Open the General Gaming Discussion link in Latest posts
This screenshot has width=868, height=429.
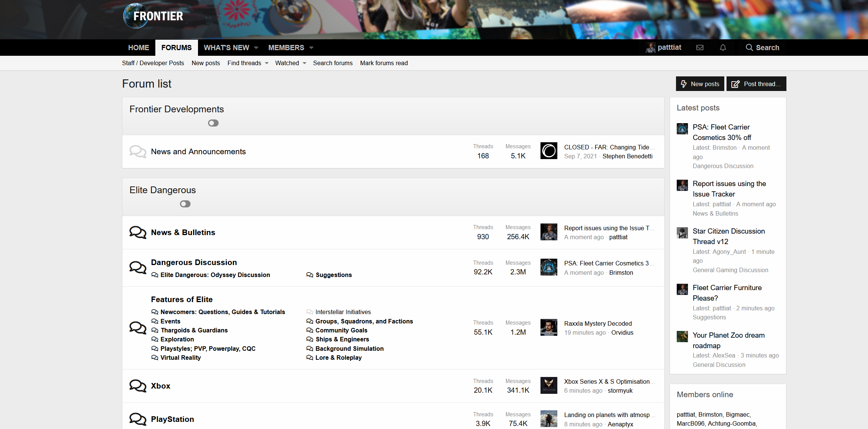coord(730,270)
